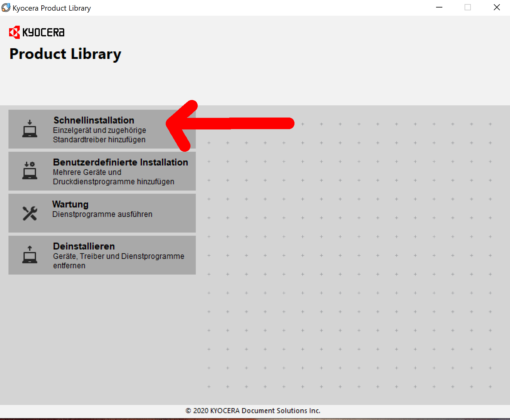Viewport: 510px width, 420px height.
Task: Click the 'Dienstprogramme ausführen' description
Action: pos(102,214)
